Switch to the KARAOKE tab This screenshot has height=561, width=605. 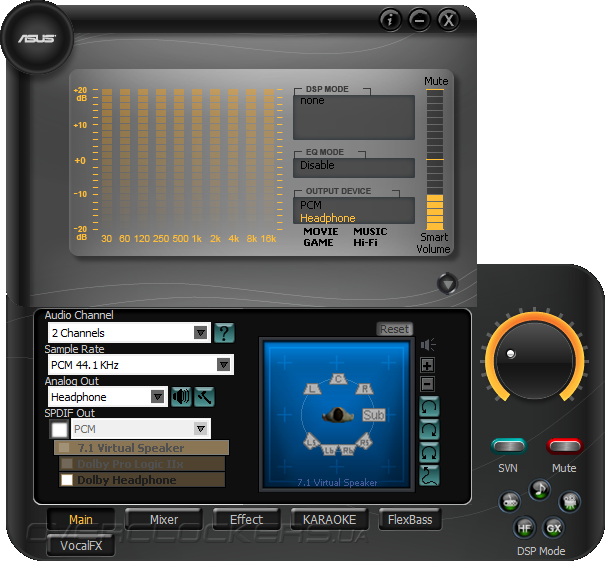[329, 519]
